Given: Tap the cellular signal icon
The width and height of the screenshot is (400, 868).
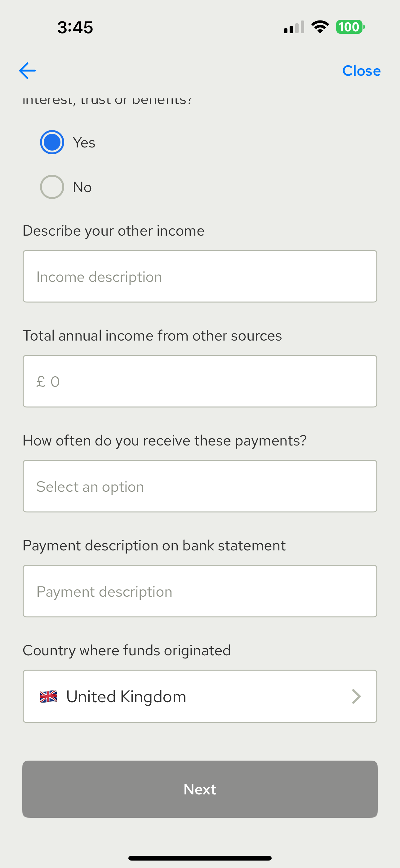Looking at the screenshot, I should (x=294, y=27).
